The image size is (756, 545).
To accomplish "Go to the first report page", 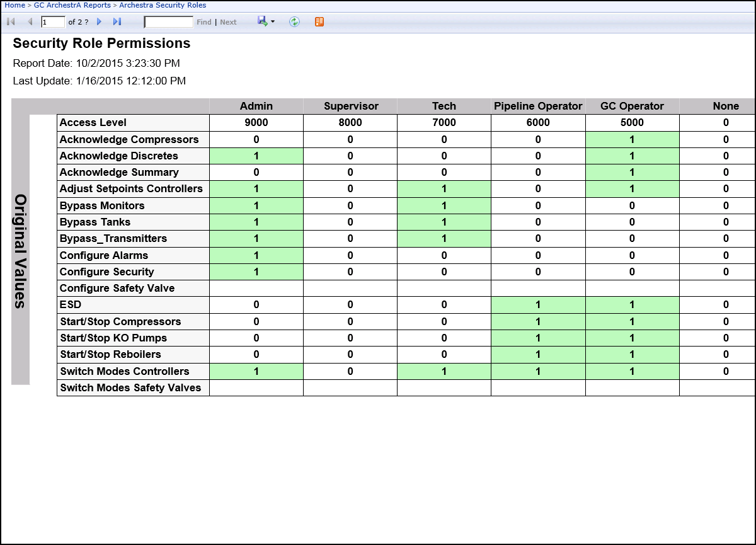I will tap(11, 22).
